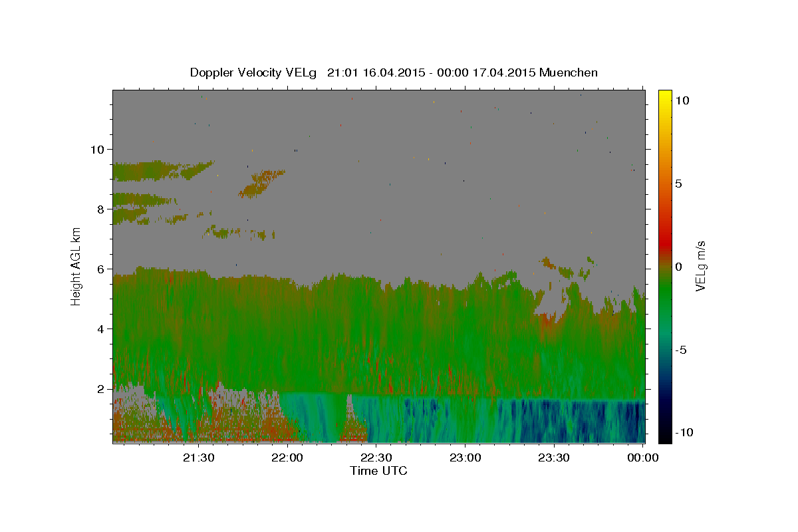Click the height tick label 8

point(102,209)
